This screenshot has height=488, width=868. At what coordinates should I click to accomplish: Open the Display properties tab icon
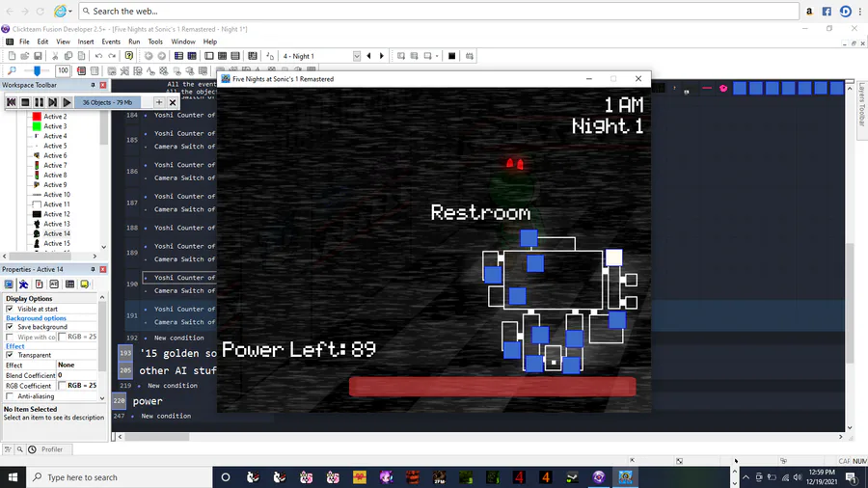[x=9, y=284]
